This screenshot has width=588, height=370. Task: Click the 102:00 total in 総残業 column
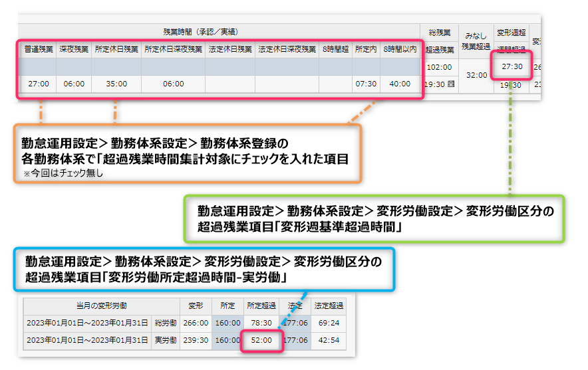[x=439, y=67]
